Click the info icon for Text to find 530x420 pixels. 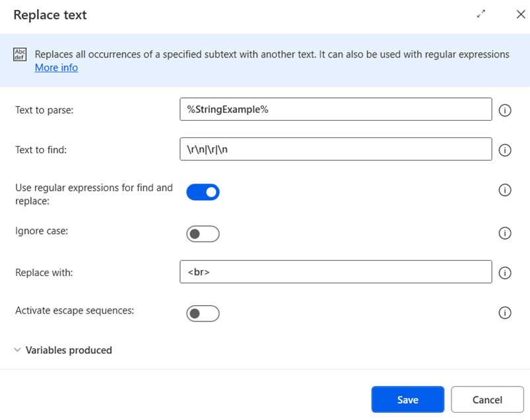(x=505, y=150)
